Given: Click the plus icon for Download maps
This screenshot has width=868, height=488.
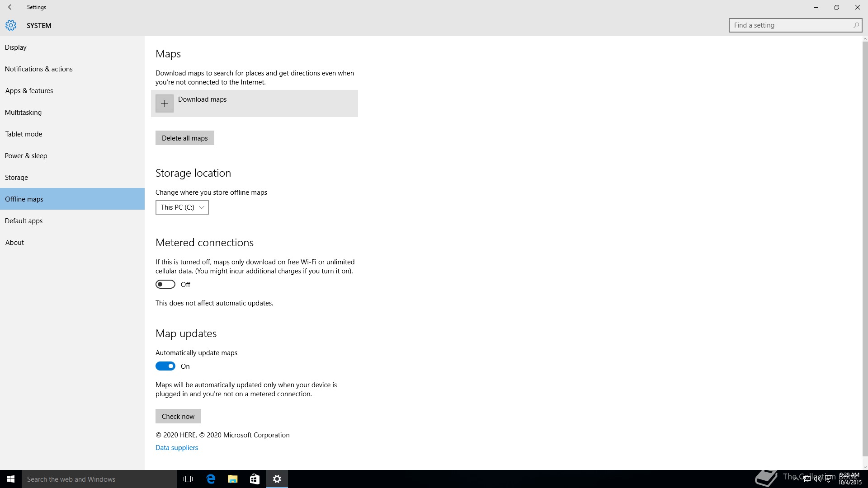Looking at the screenshot, I should (x=165, y=103).
